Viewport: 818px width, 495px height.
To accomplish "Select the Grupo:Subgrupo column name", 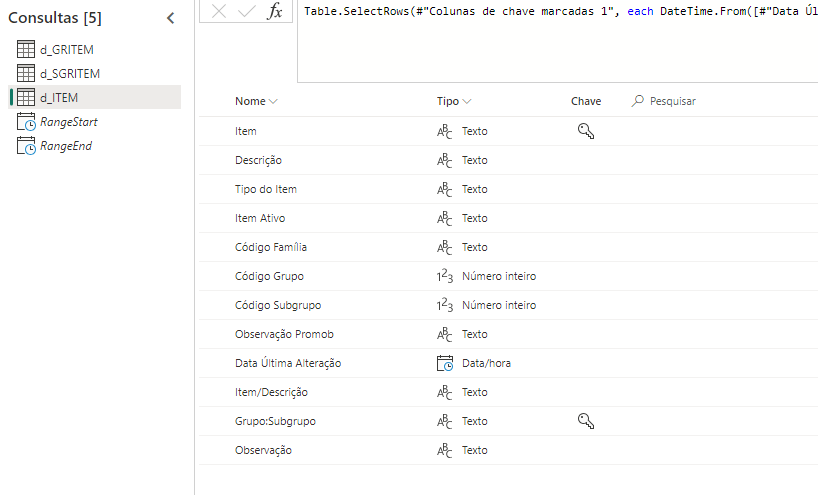I will [275, 421].
